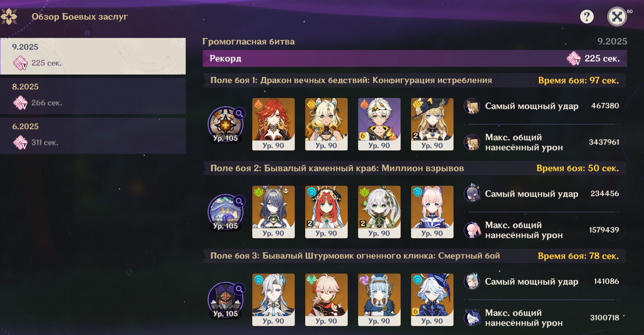Click the strongest hit avatar for Battlefield 2
This screenshot has width=644, height=335.
point(472,193)
